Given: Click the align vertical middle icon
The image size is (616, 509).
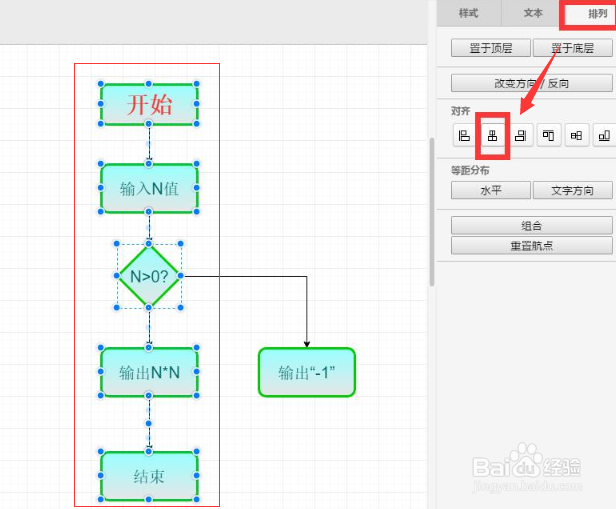Looking at the screenshot, I should [576, 135].
